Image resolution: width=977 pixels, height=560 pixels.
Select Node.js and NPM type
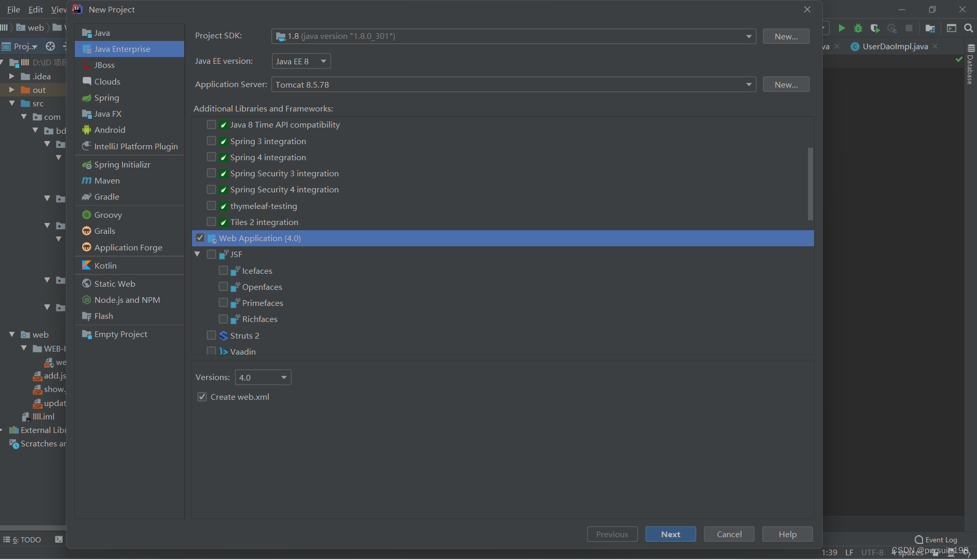[129, 300]
